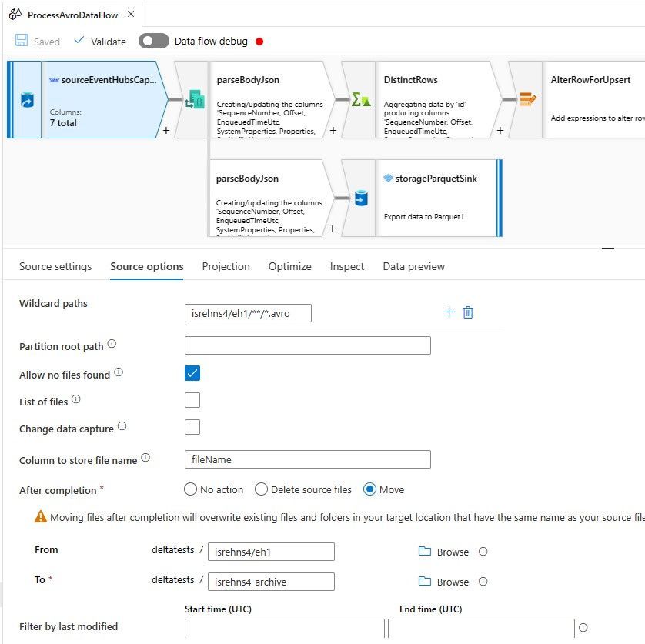Image resolution: width=645 pixels, height=644 pixels.
Task: Select the lower parseBodyJson branch node
Action: (271, 199)
